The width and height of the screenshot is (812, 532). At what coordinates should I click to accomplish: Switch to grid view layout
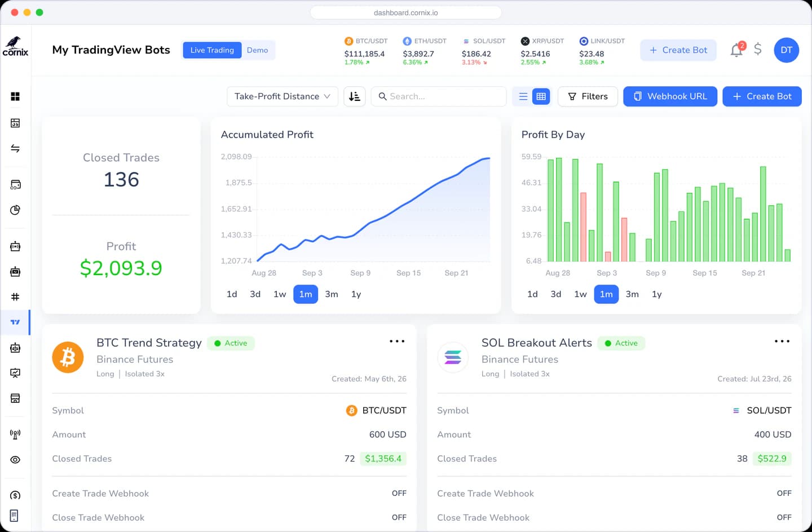pos(541,96)
